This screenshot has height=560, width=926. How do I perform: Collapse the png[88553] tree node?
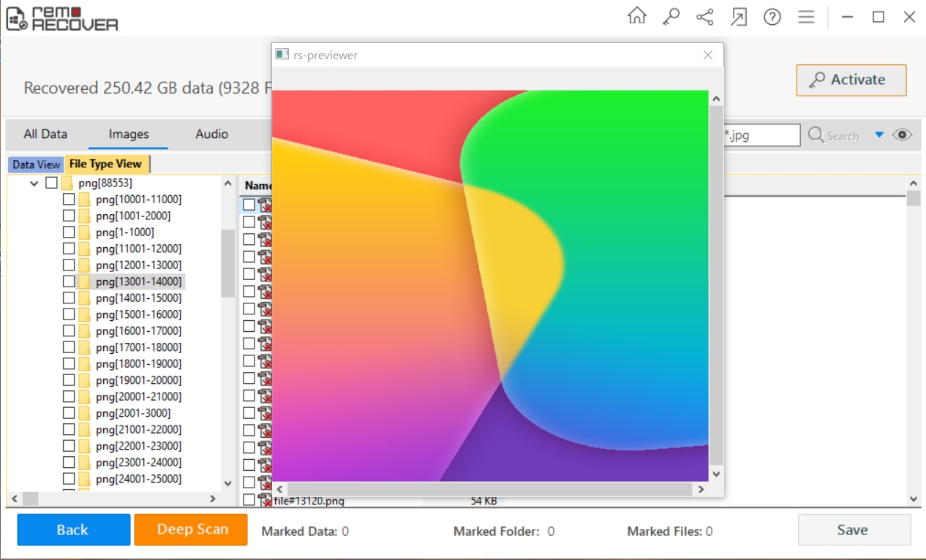(34, 183)
